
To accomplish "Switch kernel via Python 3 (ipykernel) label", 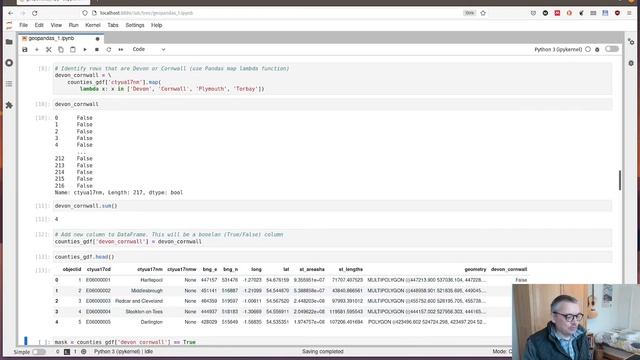I will (558, 49).
